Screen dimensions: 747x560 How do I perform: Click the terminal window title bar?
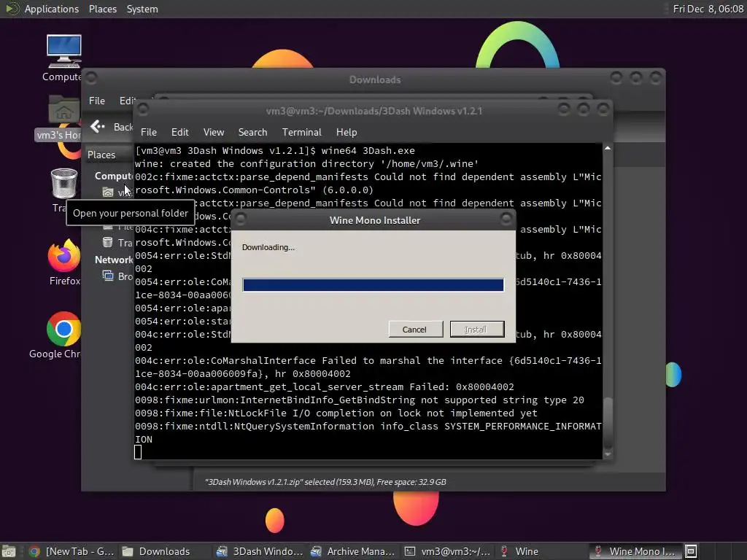tap(374, 111)
